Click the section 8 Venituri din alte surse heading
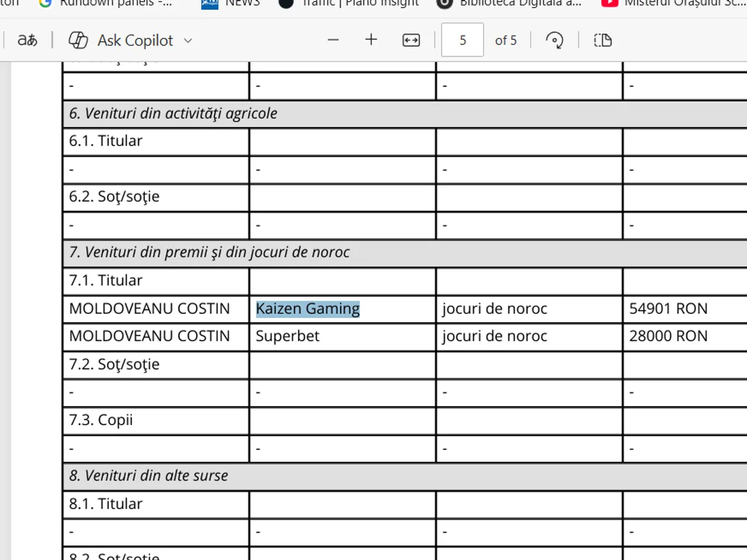The height and width of the screenshot is (560, 747). pyautogui.click(x=149, y=476)
